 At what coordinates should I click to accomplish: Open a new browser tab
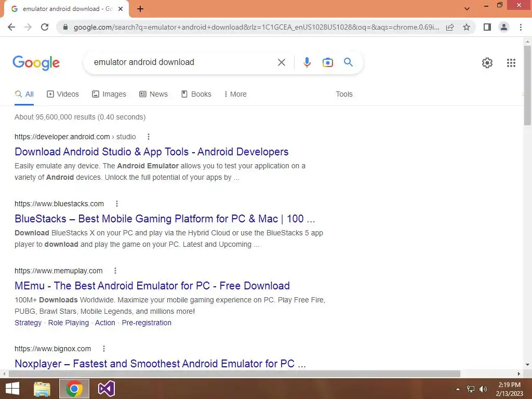140,9
